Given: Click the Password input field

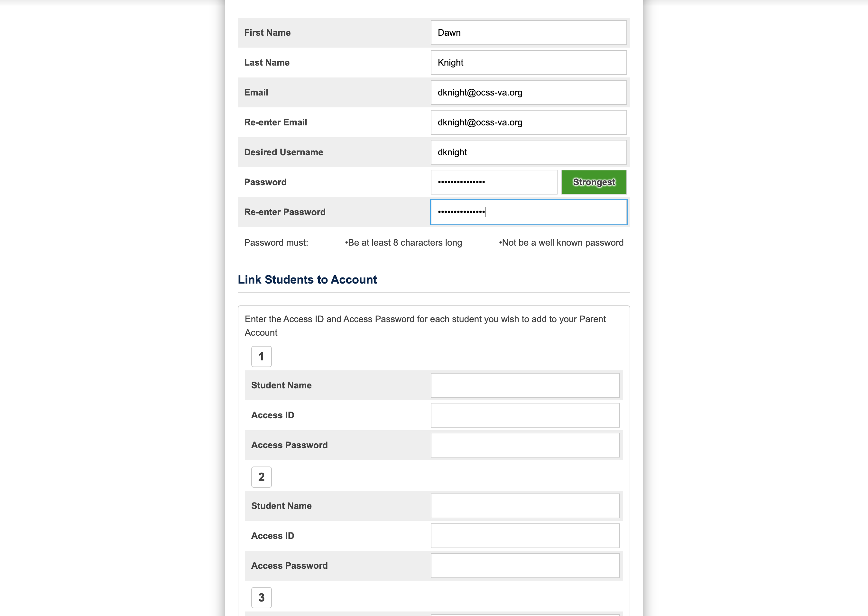Looking at the screenshot, I should pyautogui.click(x=494, y=182).
